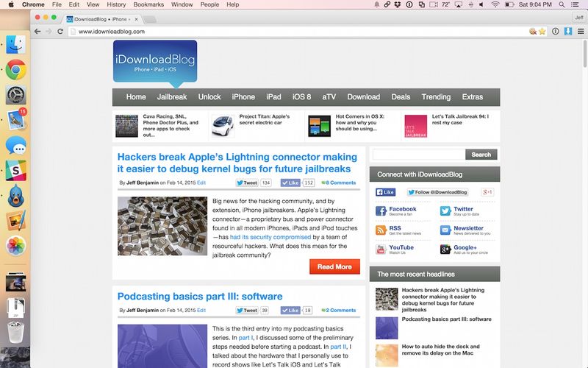Click Follow @iDownloadBlog button

pos(437,192)
